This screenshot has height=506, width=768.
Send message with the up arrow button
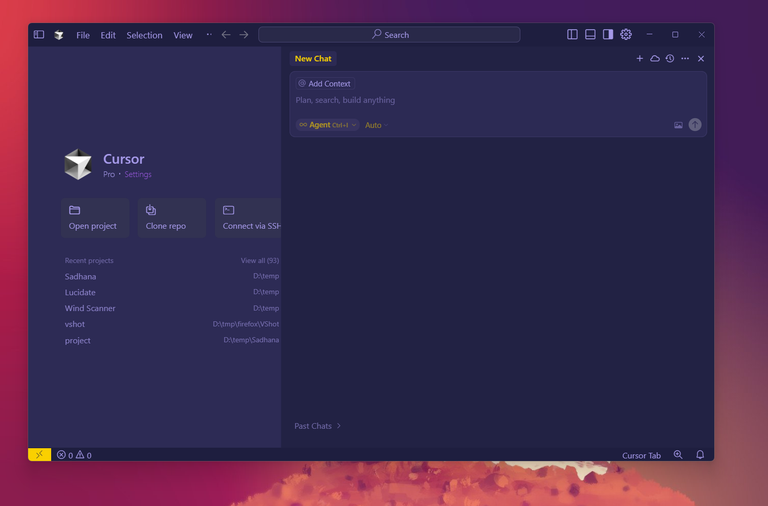[695, 125]
